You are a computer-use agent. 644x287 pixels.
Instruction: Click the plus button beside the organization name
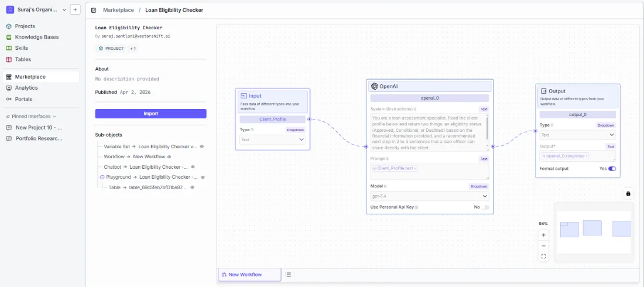pos(76,9)
